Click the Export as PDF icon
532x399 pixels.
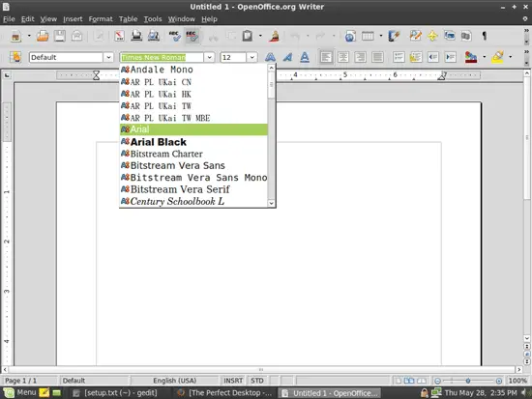[x=119, y=36]
